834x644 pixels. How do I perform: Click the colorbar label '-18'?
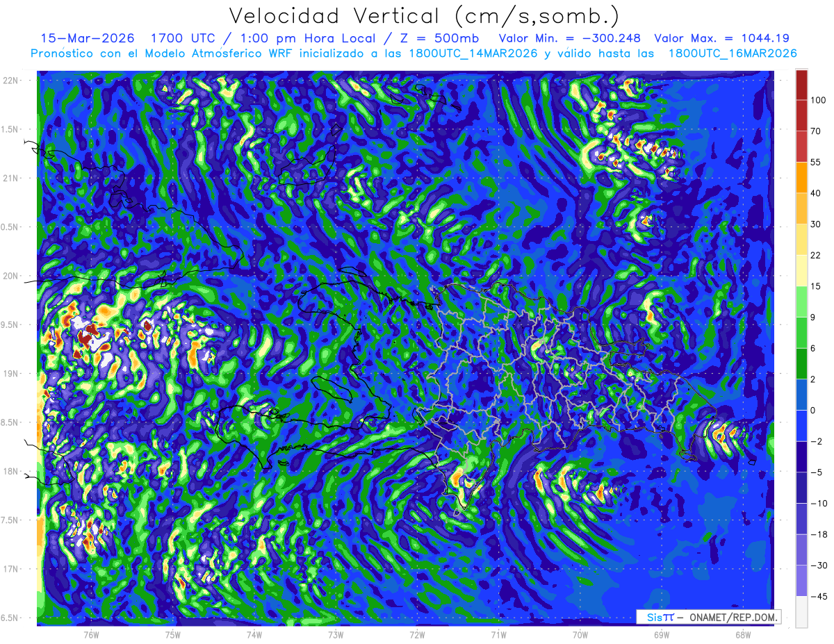click(x=818, y=534)
